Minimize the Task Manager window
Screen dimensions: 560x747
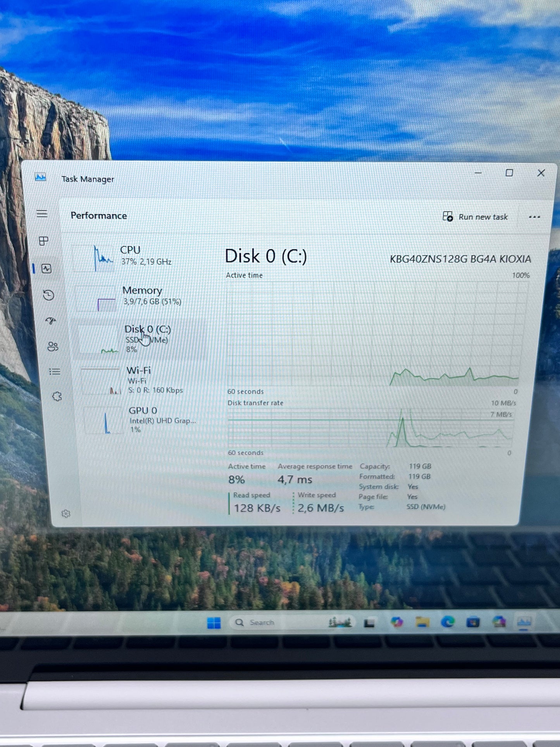[x=478, y=173]
